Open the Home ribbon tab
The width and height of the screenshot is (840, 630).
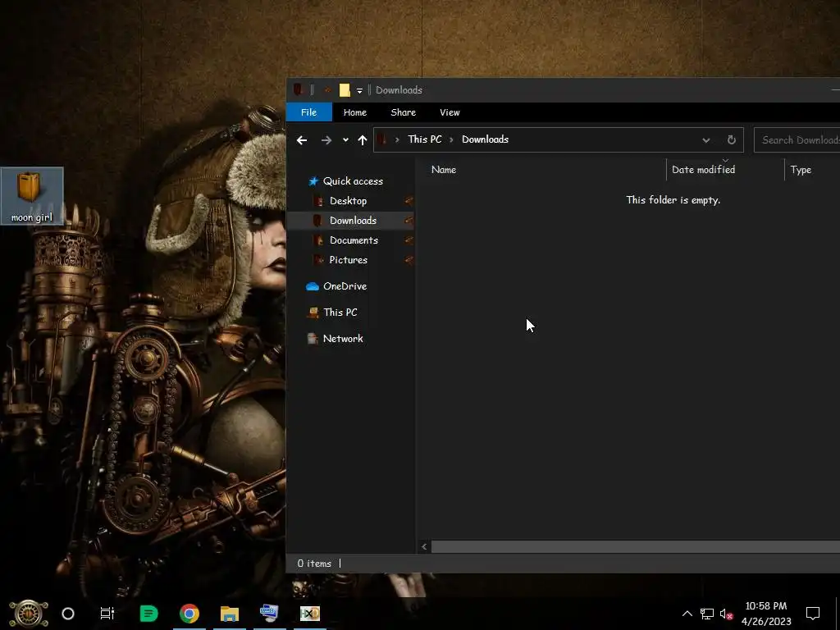[x=355, y=112]
